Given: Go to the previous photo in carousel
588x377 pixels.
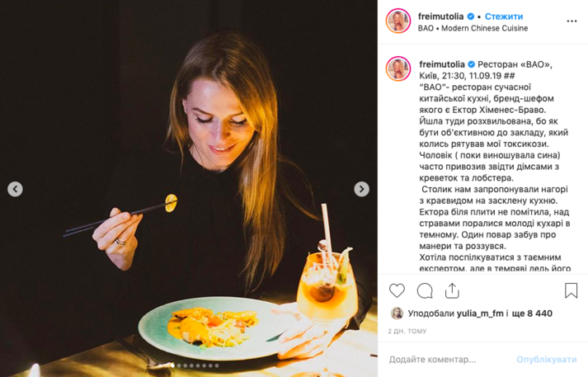Looking at the screenshot, I should click(x=15, y=189).
